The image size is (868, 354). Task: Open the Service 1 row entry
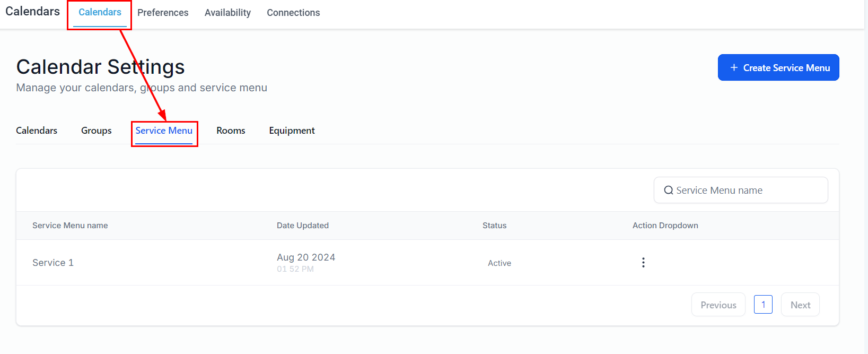click(x=53, y=263)
